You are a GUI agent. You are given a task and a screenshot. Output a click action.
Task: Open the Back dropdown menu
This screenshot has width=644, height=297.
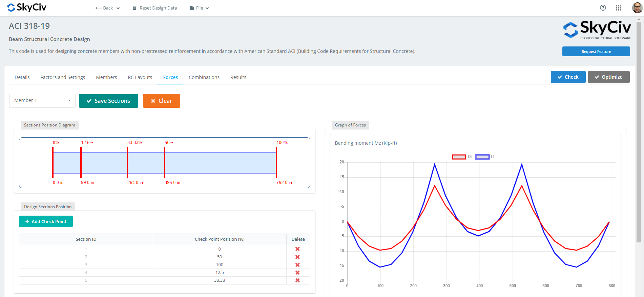coord(108,8)
